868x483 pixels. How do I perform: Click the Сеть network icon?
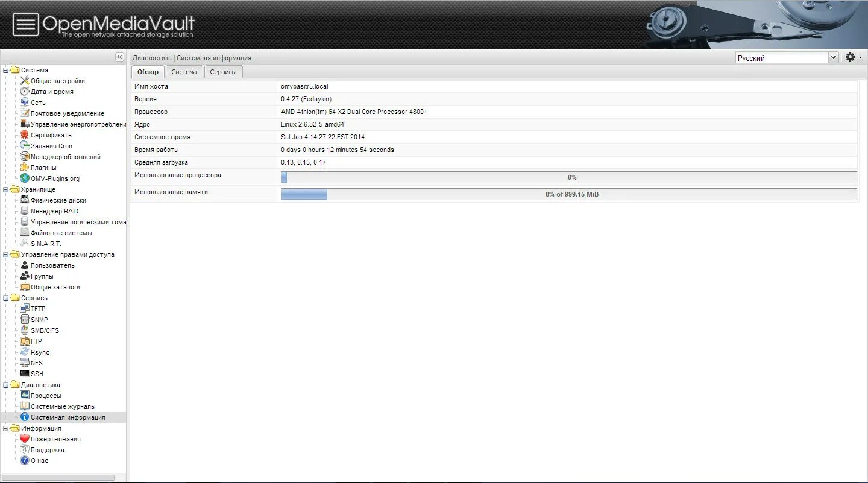(x=25, y=103)
